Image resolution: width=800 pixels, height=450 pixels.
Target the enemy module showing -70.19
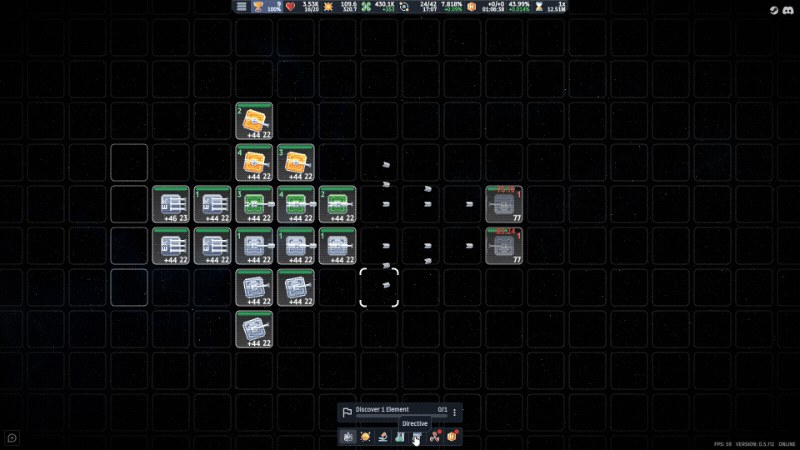(504, 205)
